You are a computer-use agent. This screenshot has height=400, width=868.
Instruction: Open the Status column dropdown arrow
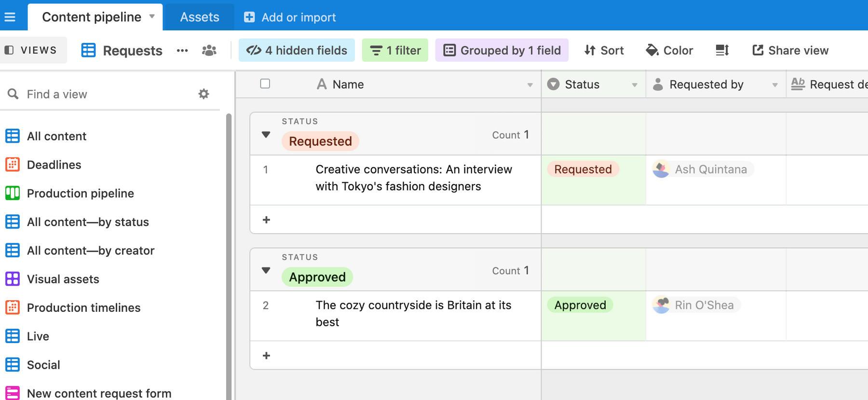point(635,85)
